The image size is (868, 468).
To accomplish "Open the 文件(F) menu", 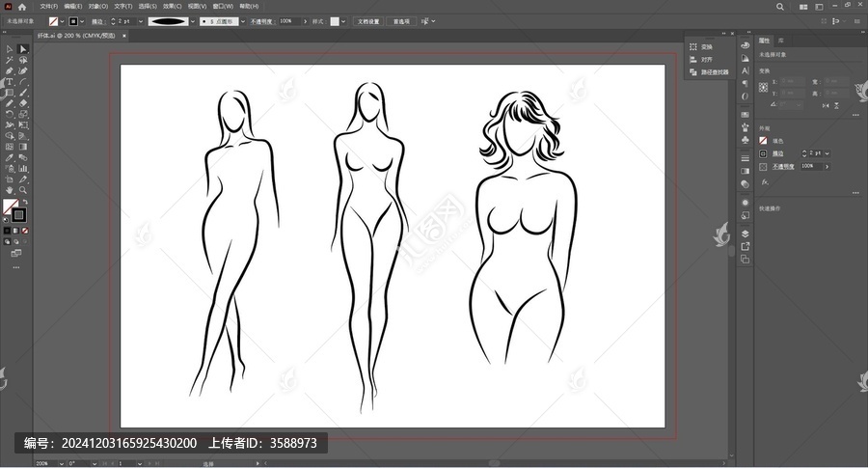I will pos(49,7).
